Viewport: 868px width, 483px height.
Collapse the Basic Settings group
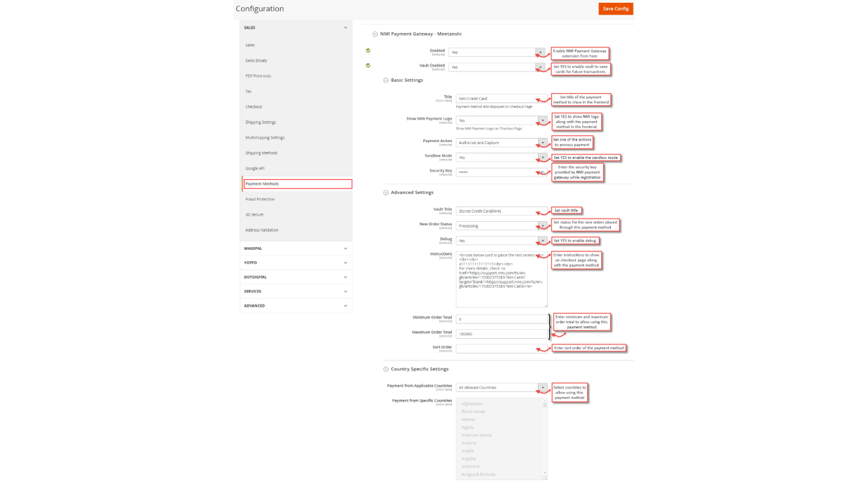click(x=385, y=80)
